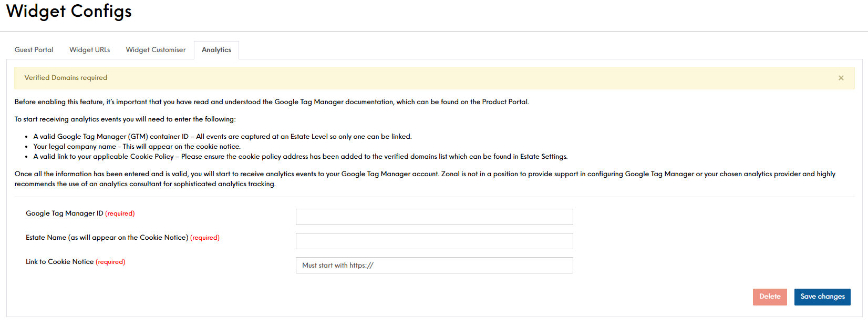Screen dimensions: 868x326
Task: Click into the Estate Name input box
Action: tap(434, 241)
